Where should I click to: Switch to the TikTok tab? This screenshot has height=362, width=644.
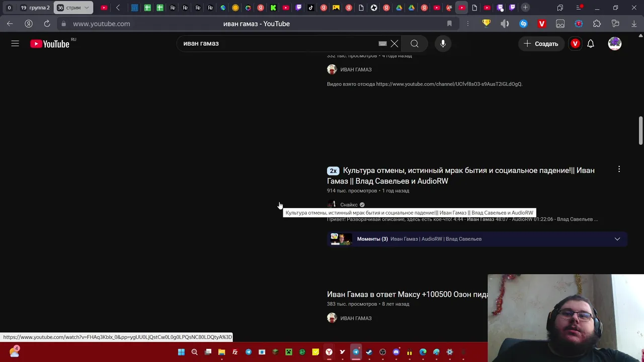coord(311,8)
